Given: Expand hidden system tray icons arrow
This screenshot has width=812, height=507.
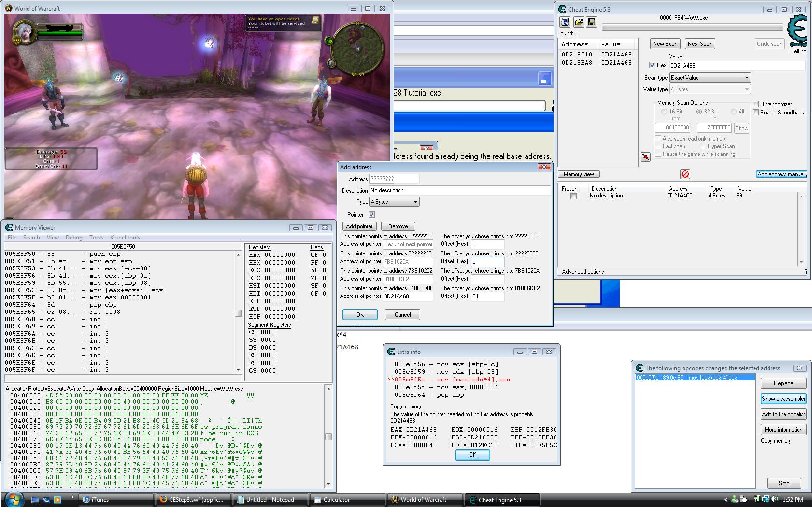Looking at the screenshot, I should pos(726,500).
